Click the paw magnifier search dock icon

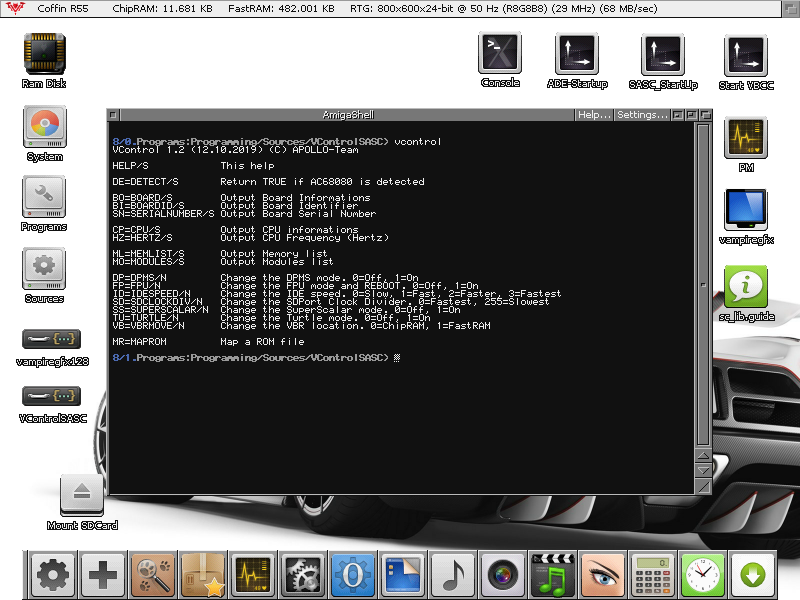click(153, 574)
